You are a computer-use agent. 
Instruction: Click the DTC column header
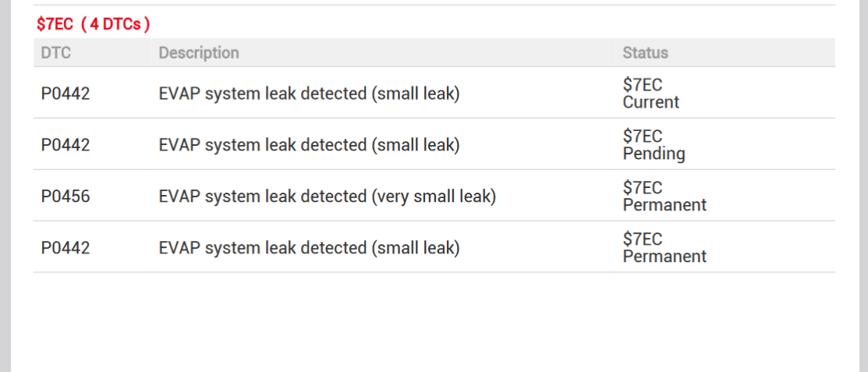(56, 53)
